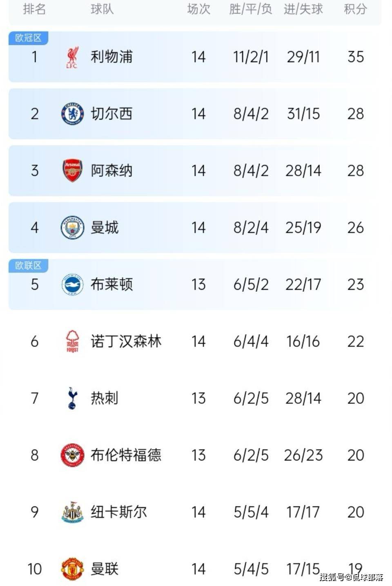392x586 pixels.
Task: Select the 排名 column header
Action: pos(34,9)
